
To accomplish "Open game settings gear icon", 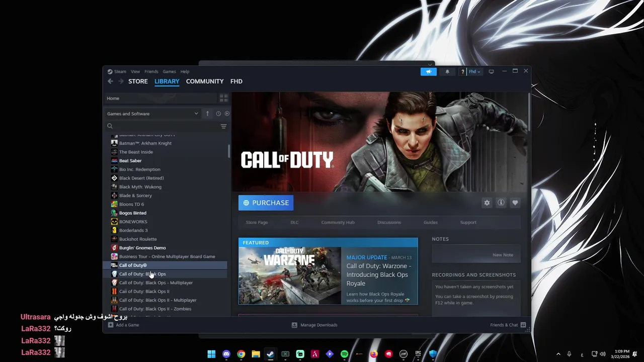I will click(x=487, y=203).
